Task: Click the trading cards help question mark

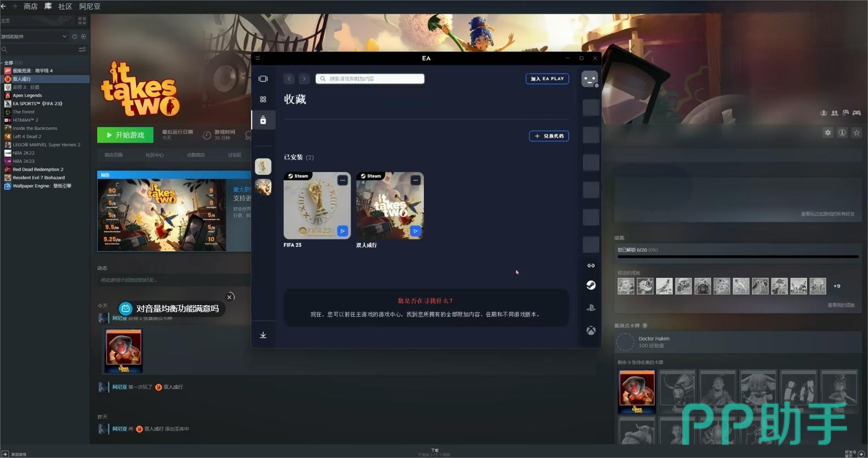Action: [x=645, y=326]
